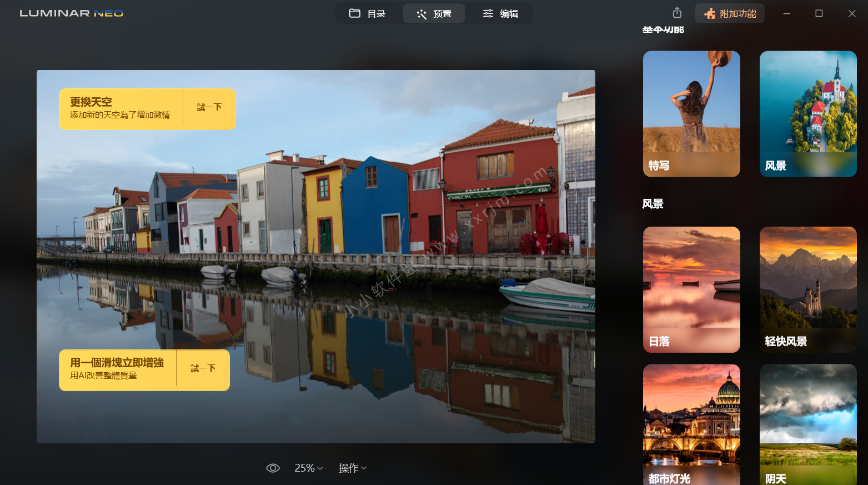Click the share/export icon
Viewport: 868px width, 485px height.
677,13
